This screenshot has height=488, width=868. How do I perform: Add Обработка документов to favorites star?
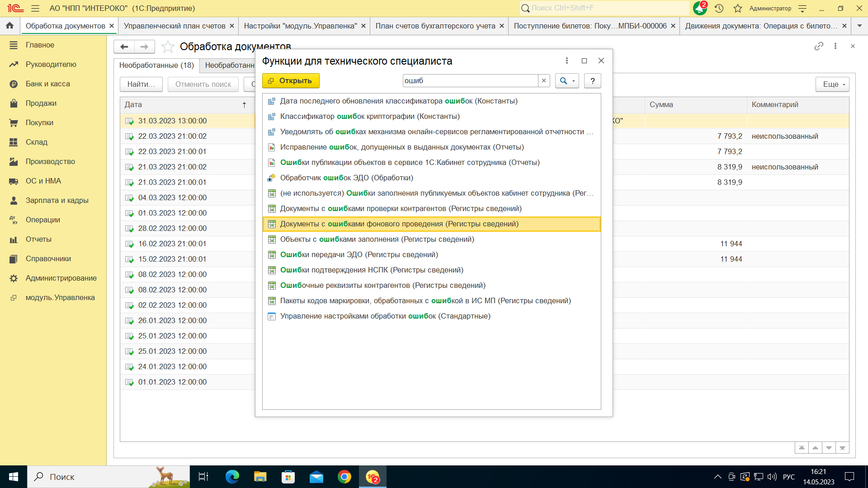tap(168, 47)
